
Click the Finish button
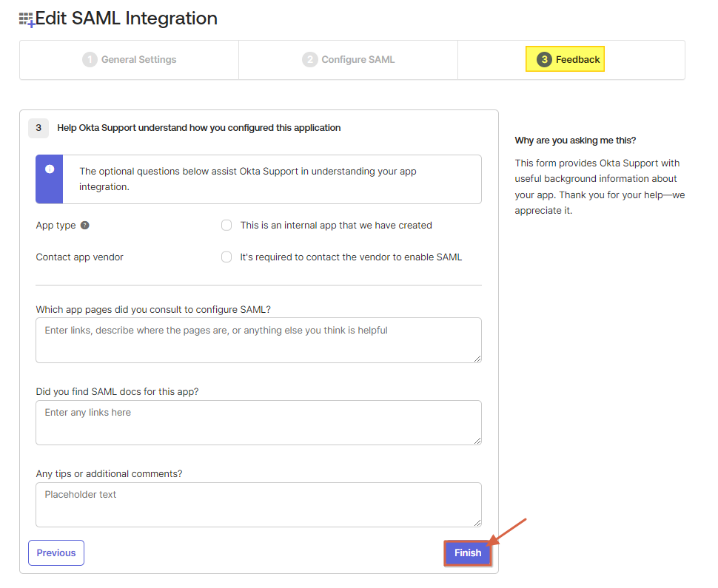click(x=467, y=553)
